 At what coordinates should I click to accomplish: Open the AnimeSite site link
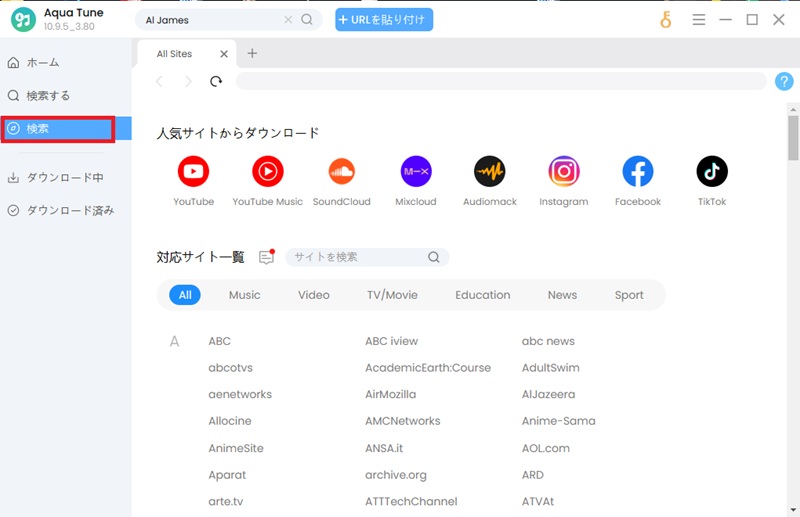[x=236, y=448]
